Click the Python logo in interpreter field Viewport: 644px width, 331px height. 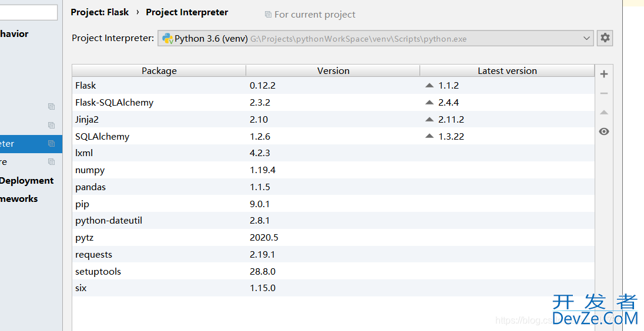[x=167, y=39]
